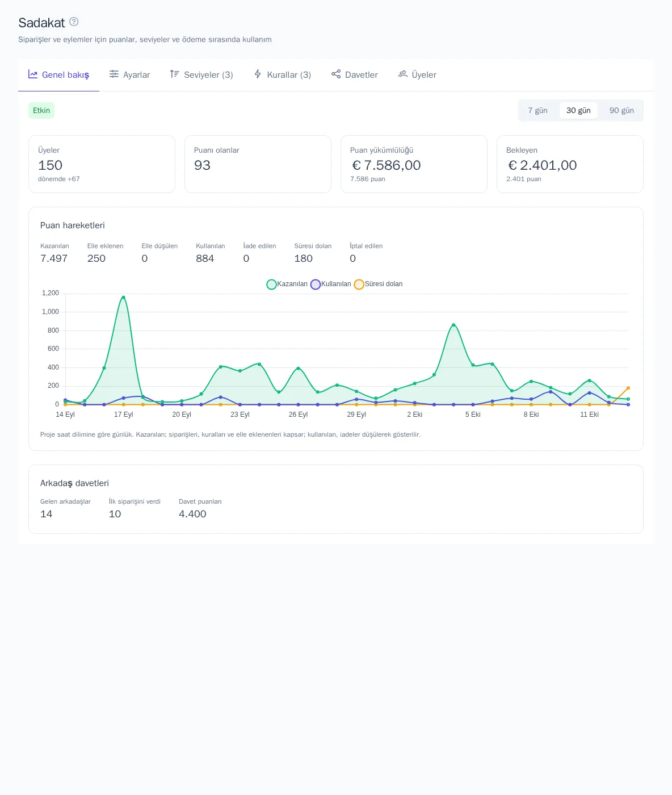This screenshot has height=795, width=672.
Task: Click the Davet puanları value 4.400
Action: click(x=192, y=514)
